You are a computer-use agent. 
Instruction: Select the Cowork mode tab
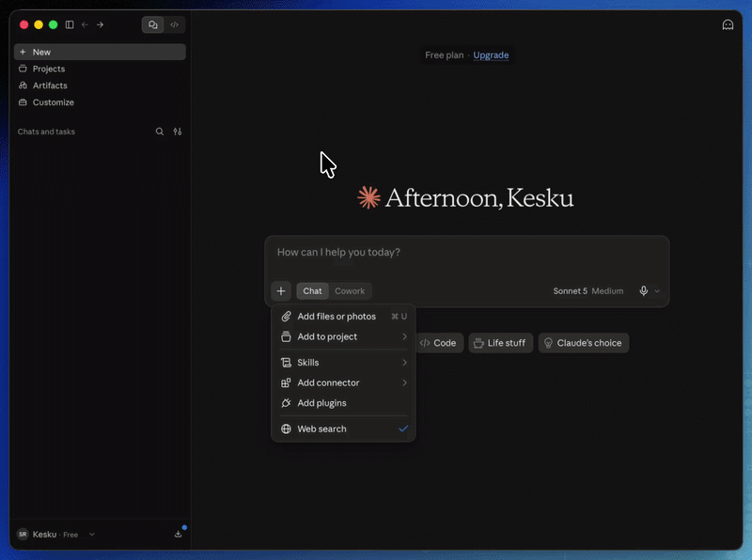coord(350,291)
